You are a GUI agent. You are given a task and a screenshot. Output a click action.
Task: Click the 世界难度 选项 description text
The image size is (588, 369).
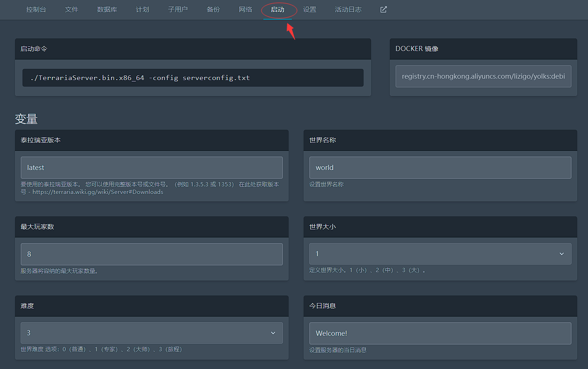(x=101, y=350)
